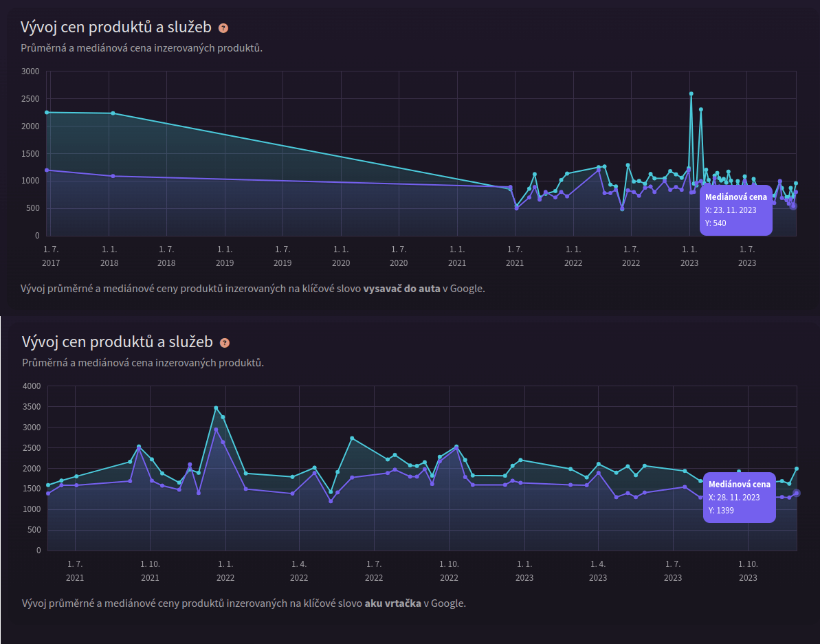Click the 'Mediánová cena' tooltip title above 'Y: 540'
Screen dimensions: 820x644
[736, 197]
